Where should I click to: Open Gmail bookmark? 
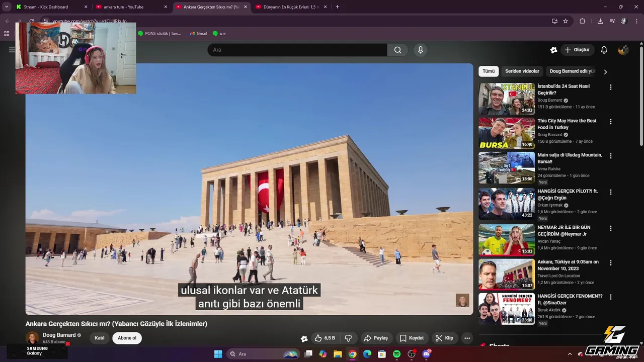pos(198,34)
